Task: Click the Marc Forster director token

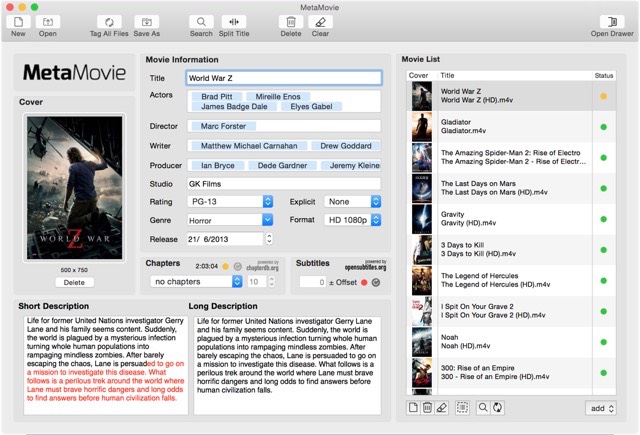Action: (223, 126)
